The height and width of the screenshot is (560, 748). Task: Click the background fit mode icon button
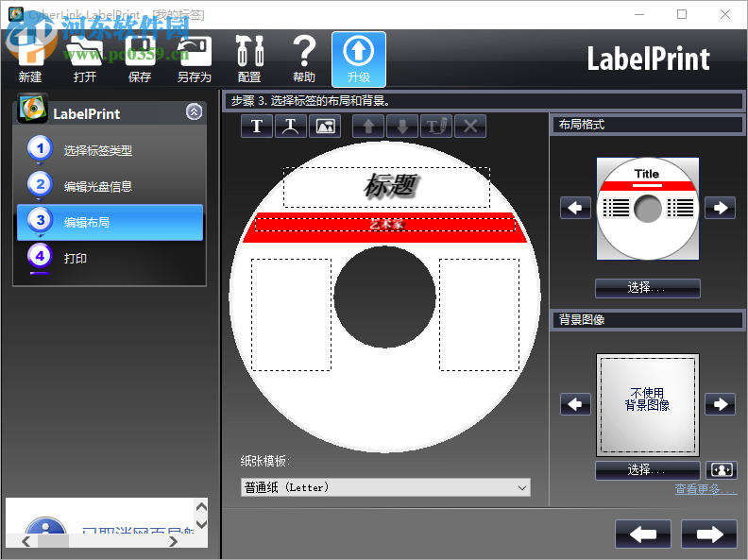tap(721, 469)
